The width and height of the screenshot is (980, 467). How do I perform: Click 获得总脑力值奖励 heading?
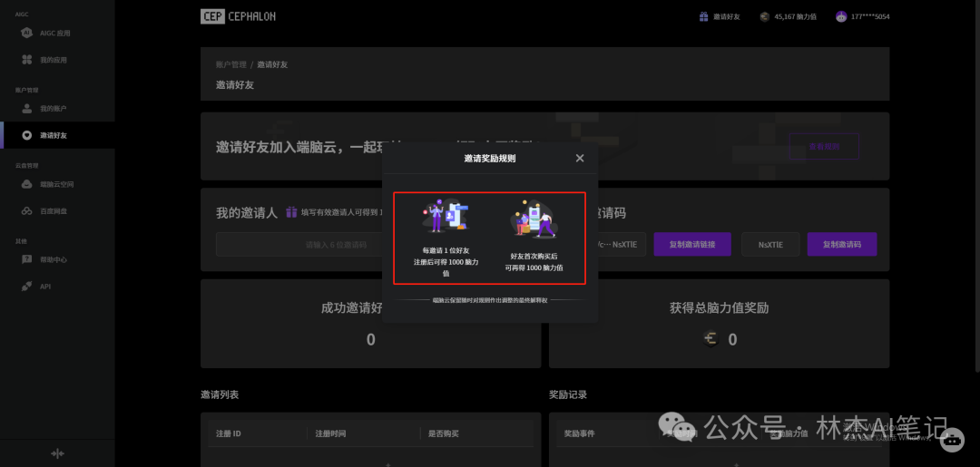pos(719,307)
